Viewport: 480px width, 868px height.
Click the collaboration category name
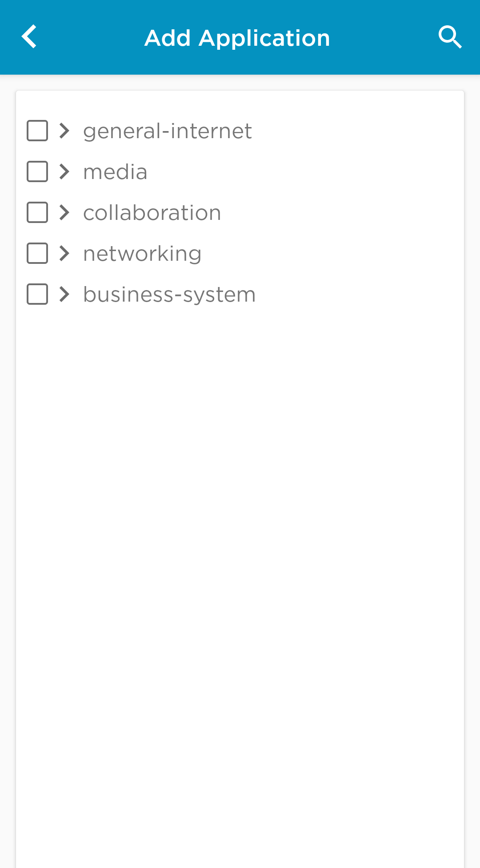click(x=152, y=213)
